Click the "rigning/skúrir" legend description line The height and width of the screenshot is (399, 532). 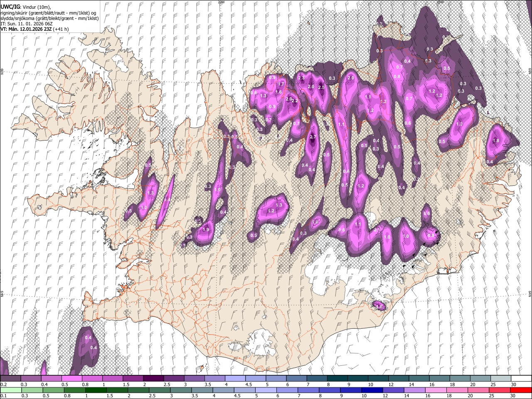(48, 13)
